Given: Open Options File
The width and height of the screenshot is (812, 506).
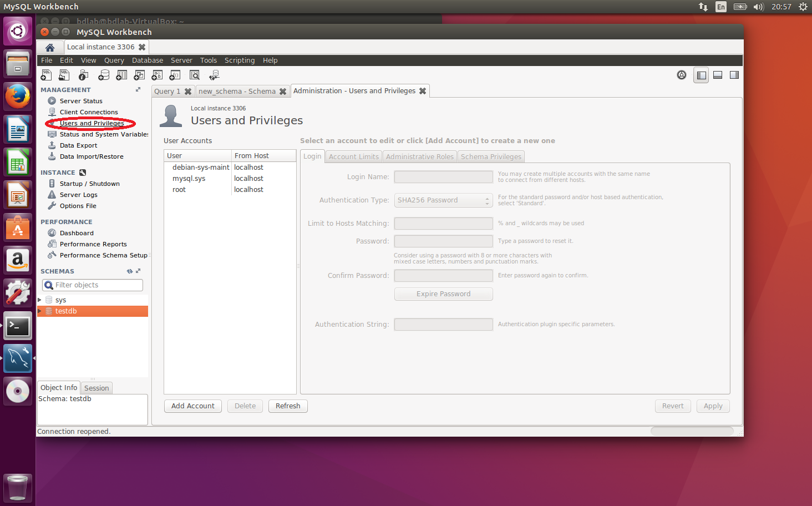Looking at the screenshot, I should (x=78, y=206).
